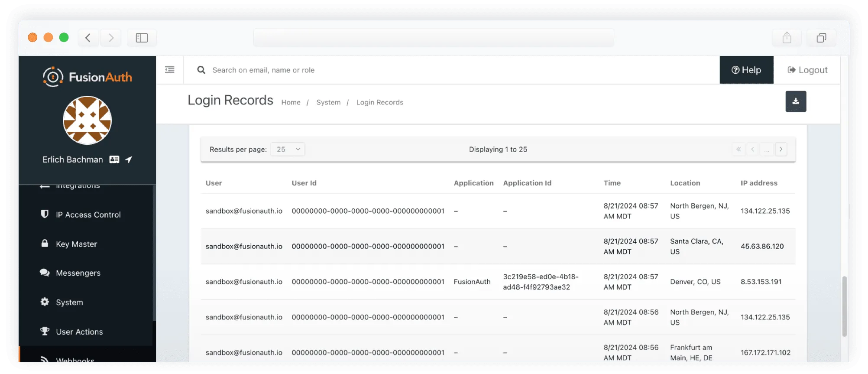Click the Application column header
The width and height of the screenshot is (868, 374).
click(473, 183)
